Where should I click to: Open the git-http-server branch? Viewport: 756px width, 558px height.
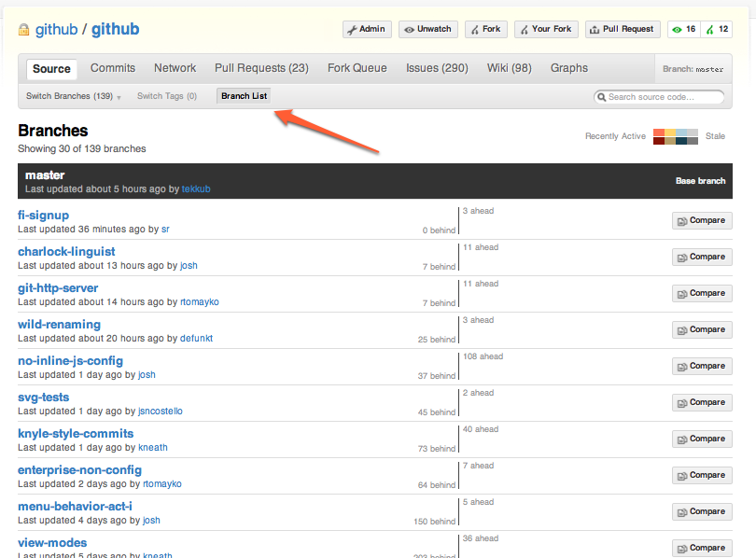click(x=58, y=287)
